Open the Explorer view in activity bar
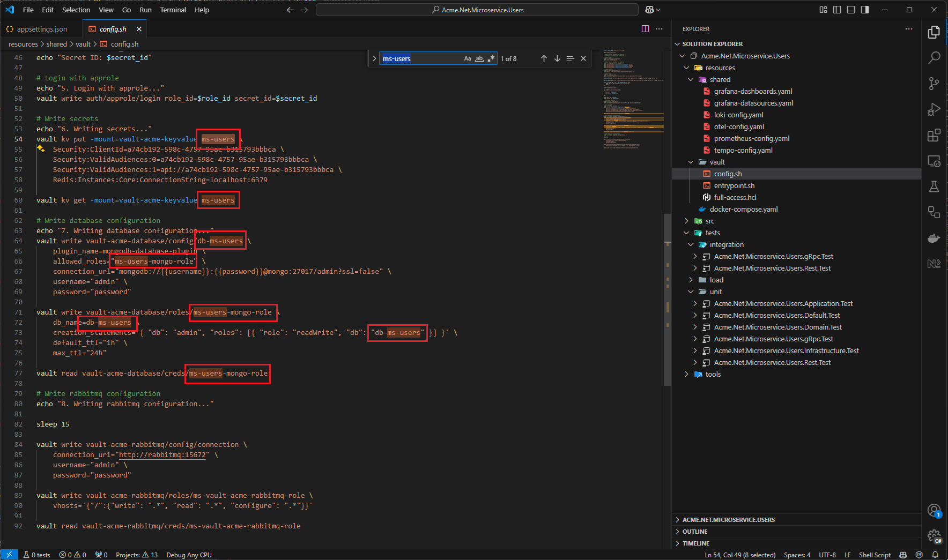 [934, 32]
